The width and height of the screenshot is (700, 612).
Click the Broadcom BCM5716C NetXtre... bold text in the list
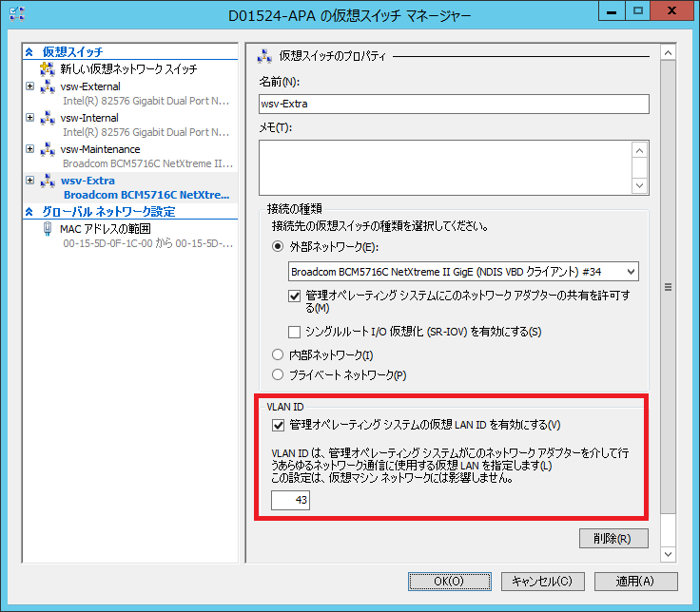click(x=146, y=195)
